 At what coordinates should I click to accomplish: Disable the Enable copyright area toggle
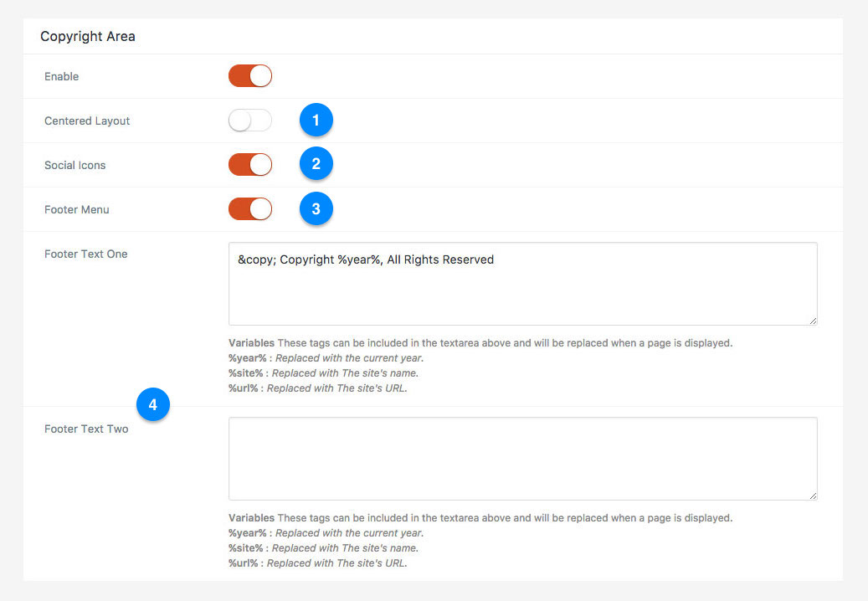point(250,76)
